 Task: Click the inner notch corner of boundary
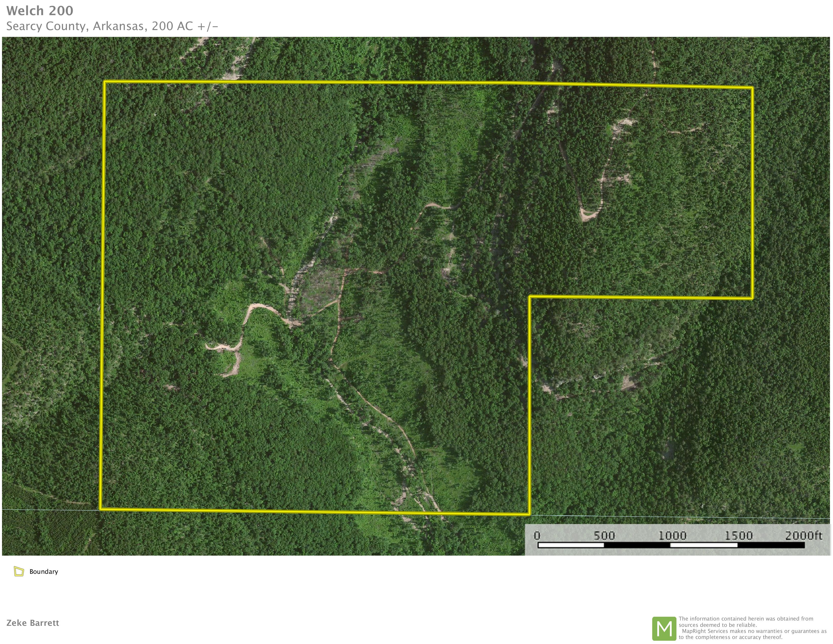(530, 297)
